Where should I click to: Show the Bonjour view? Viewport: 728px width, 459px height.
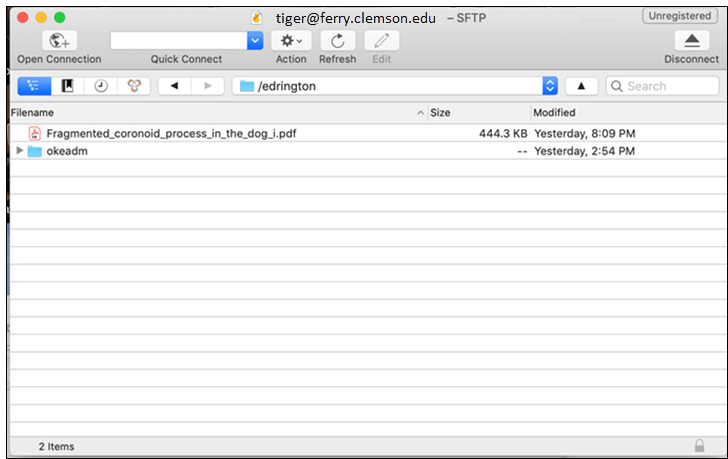134,86
